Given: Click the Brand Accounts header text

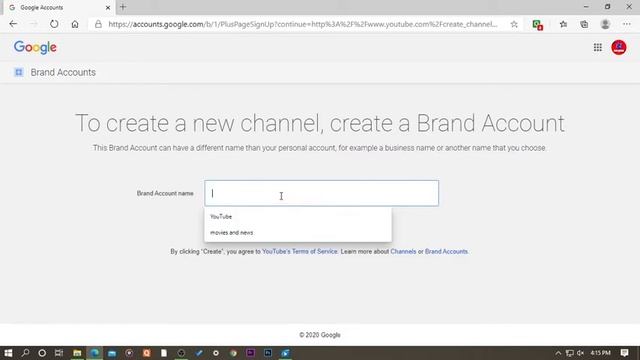Looking at the screenshot, I should tap(63, 72).
